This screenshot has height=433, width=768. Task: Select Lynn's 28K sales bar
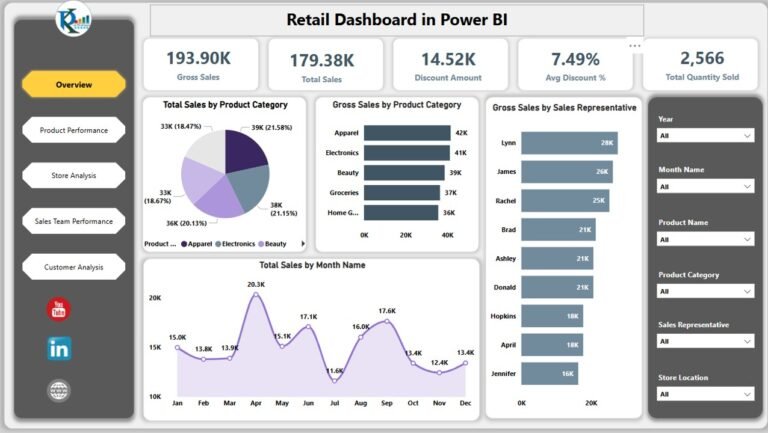(x=569, y=143)
